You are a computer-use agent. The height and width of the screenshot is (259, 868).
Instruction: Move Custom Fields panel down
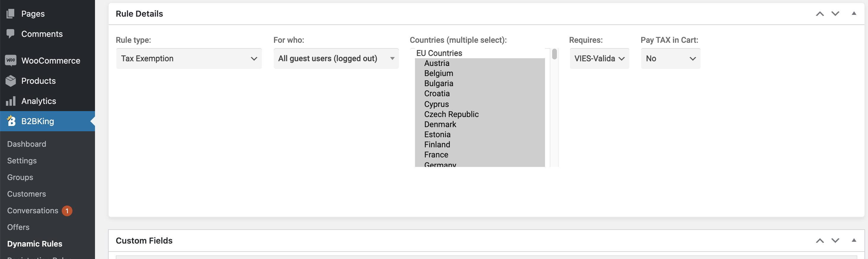pyautogui.click(x=835, y=241)
